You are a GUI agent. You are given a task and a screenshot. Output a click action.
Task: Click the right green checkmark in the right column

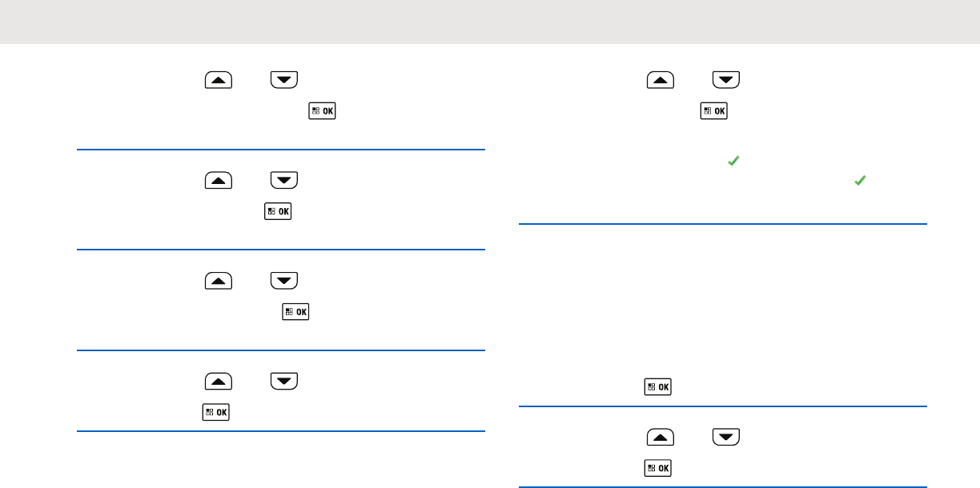pyautogui.click(x=859, y=182)
